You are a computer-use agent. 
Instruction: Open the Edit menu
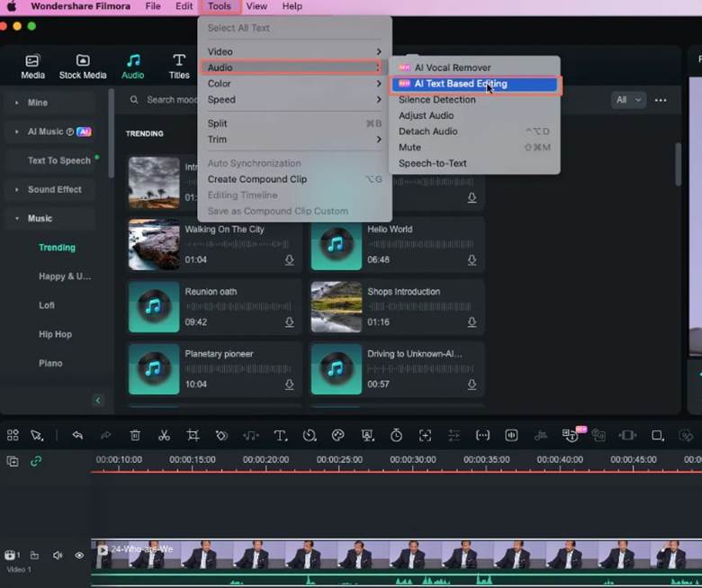pos(184,6)
